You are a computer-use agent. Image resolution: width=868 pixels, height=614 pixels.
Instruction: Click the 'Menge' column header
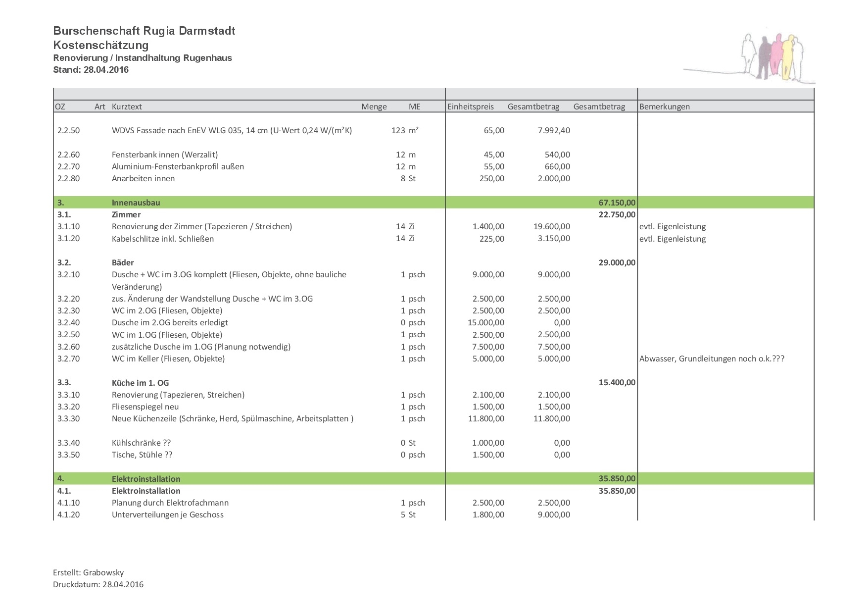[374, 107]
